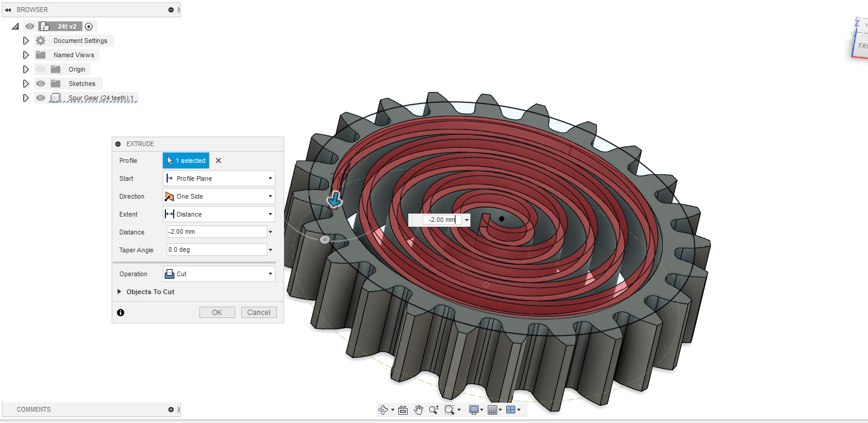Image resolution: width=868 pixels, height=423 pixels.
Task: Expand the Document Settings item
Action: (x=26, y=40)
